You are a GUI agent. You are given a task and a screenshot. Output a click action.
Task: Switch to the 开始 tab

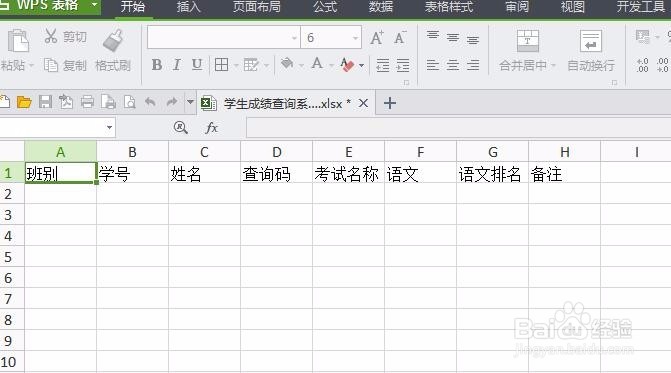click(133, 6)
